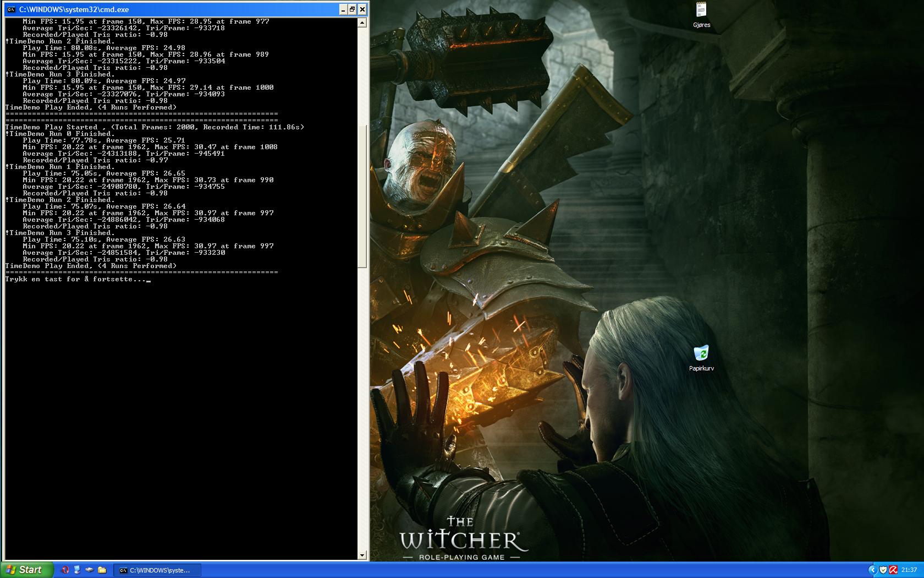The height and width of the screenshot is (578, 924).
Task: Restore down the cmd.exe window
Action: 353,9
